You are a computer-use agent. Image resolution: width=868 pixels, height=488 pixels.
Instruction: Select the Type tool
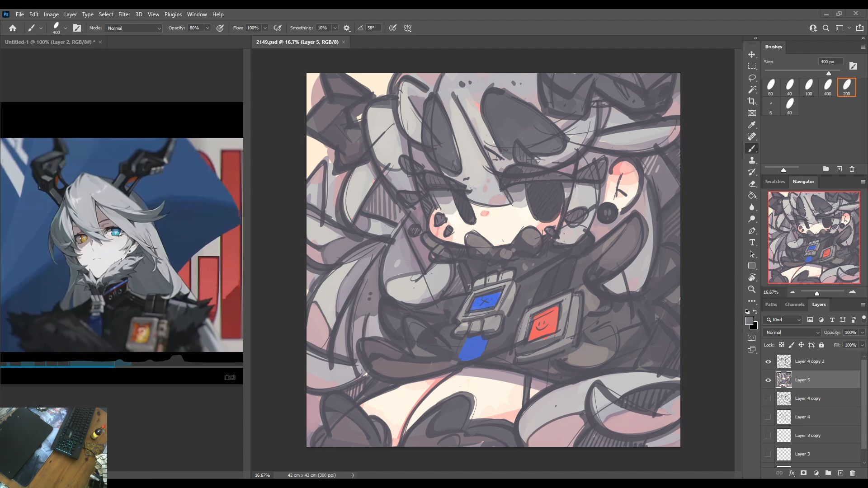click(752, 242)
